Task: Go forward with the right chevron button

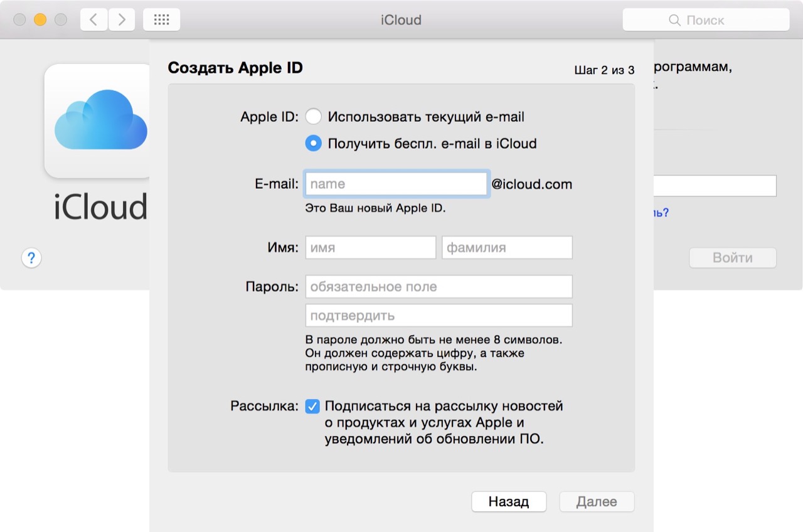Action: point(122,20)
